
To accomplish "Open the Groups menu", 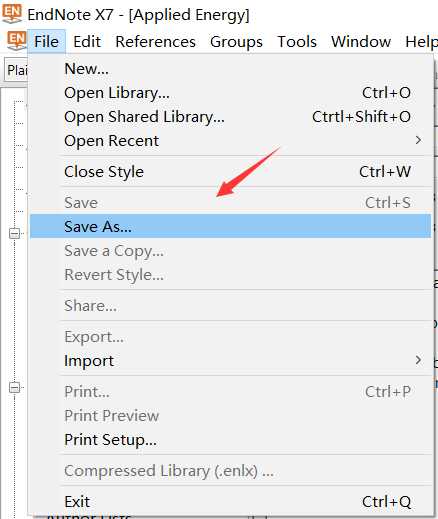I will pos(236,42).
